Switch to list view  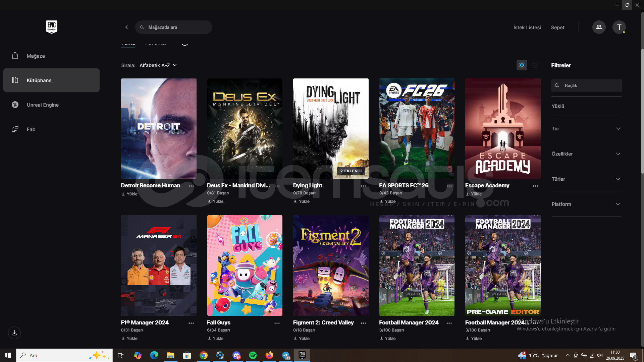click(535, 65)
